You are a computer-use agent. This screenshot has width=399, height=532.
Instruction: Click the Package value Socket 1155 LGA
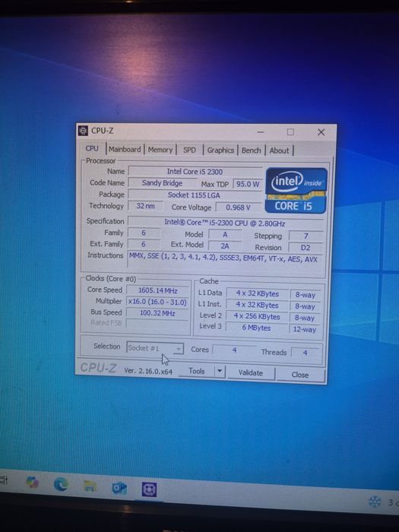tap(194, 195)
